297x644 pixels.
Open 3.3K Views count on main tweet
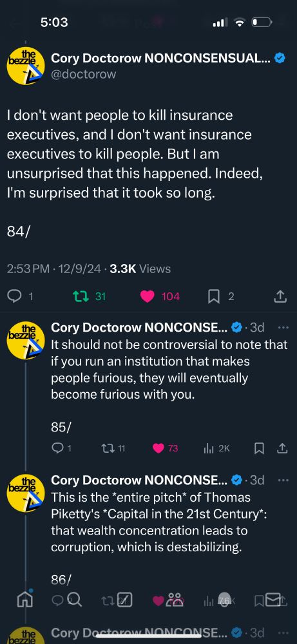coord(140,269)
